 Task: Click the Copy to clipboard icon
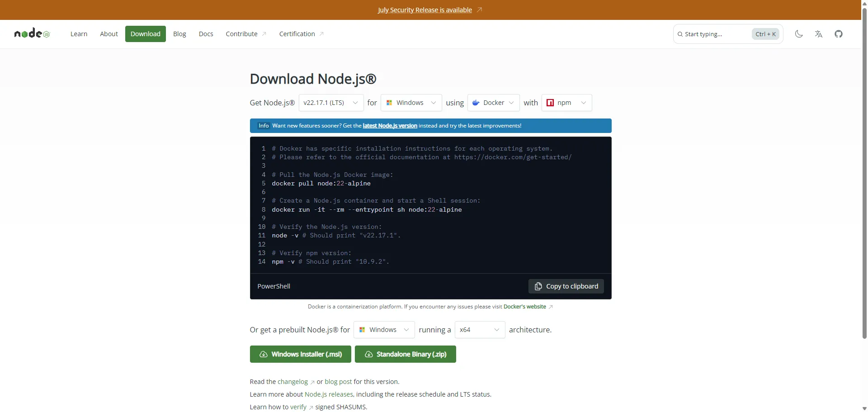point(538,286)
